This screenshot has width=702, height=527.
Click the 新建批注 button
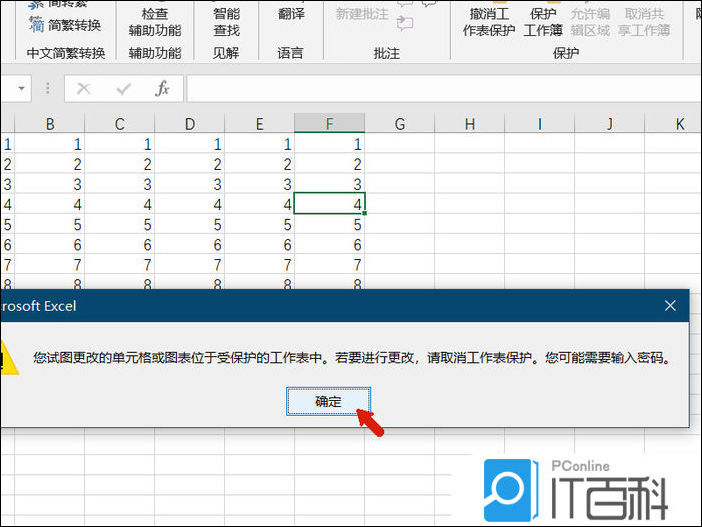(x=362, y=14)
